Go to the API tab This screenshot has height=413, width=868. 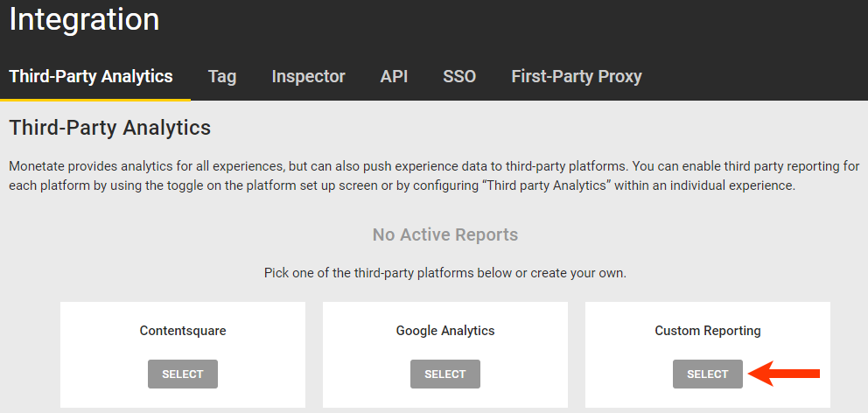pos(394,76)
